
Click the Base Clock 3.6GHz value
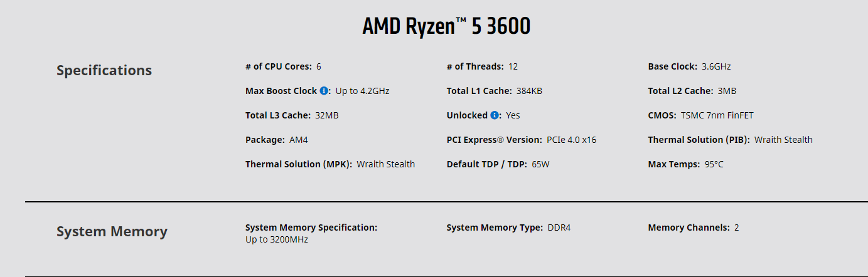[x=716, y=66]
